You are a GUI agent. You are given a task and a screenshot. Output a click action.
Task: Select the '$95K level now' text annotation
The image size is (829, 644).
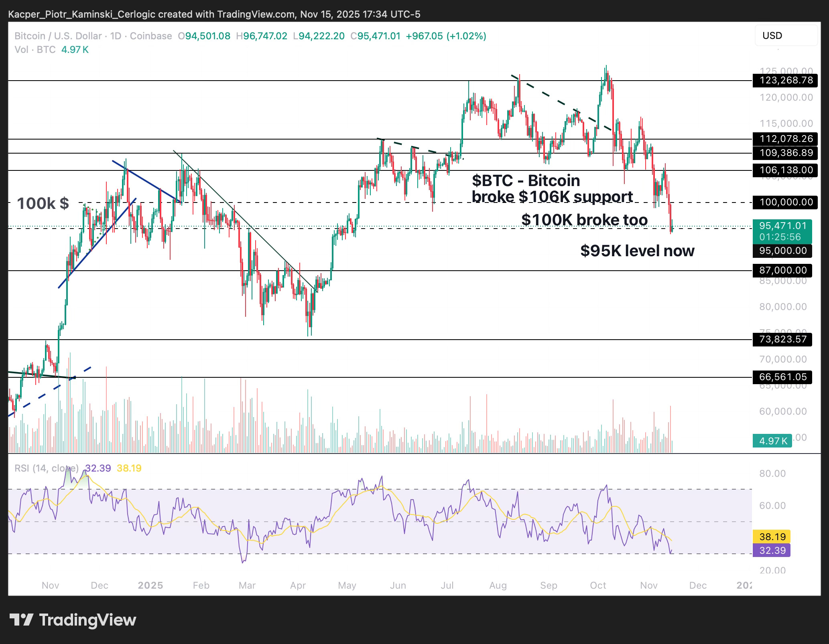pos(637,251)
